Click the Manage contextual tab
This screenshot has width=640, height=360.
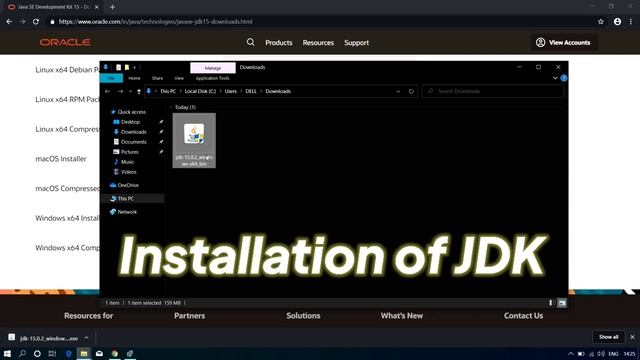(x=213, y=68)
